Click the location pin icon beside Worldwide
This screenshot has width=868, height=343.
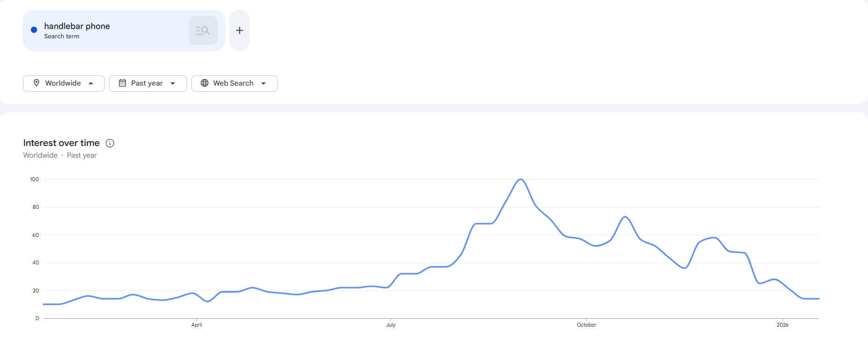click(x=36, y=83)
